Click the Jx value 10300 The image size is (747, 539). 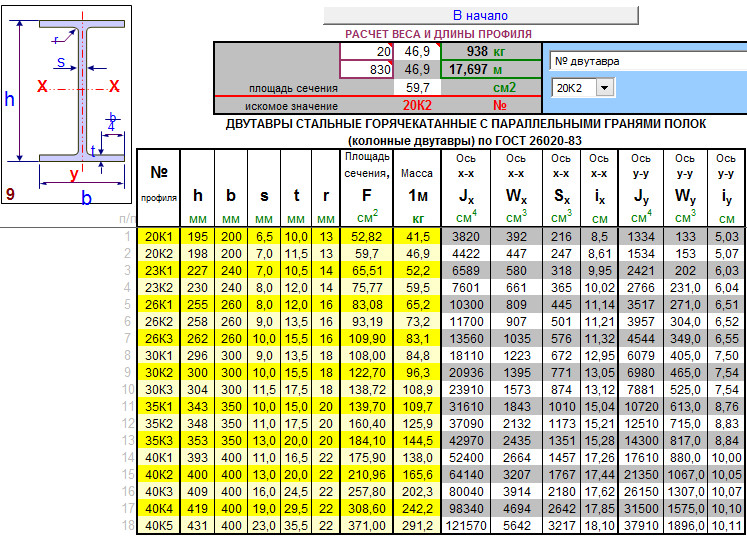466,305
